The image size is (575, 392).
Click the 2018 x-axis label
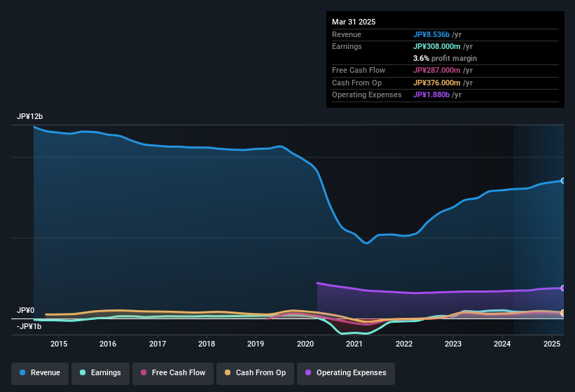coord(207,344)
